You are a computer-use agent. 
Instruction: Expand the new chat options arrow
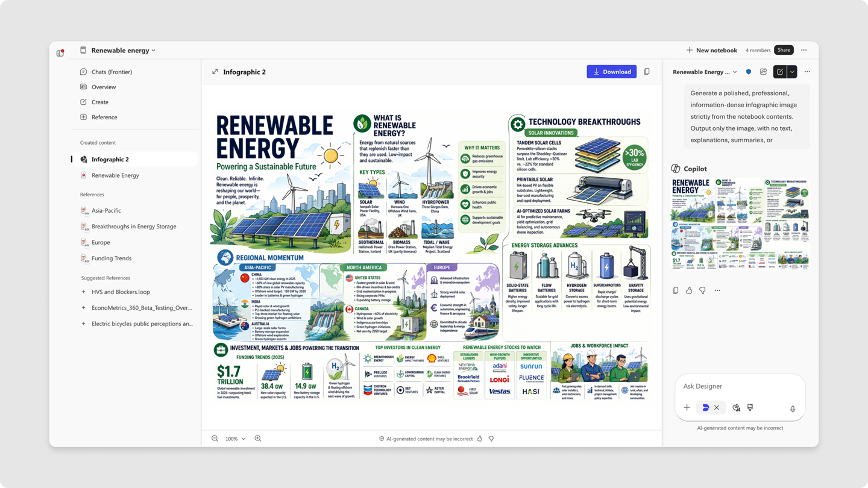click(x=792, y=72)
